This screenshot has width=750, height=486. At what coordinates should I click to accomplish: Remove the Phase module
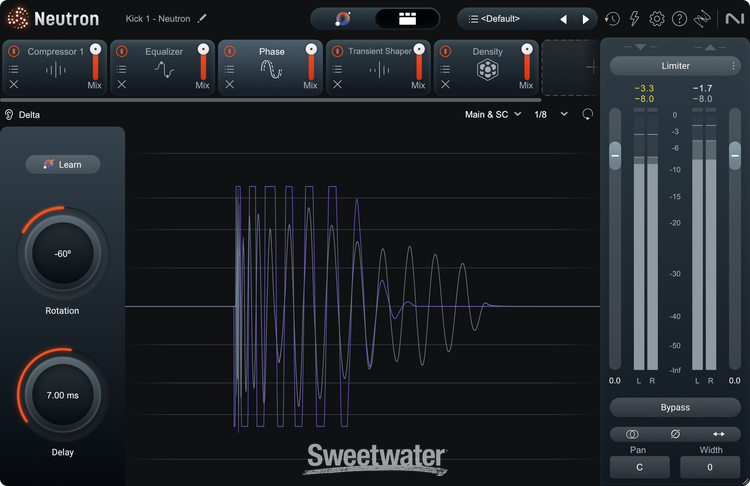point(230,84)
